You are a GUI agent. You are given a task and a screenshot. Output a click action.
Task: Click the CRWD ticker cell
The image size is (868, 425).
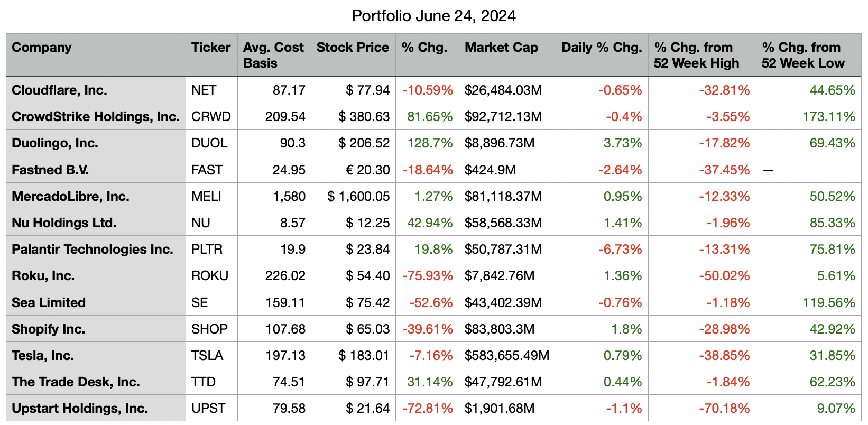point(211,117)
